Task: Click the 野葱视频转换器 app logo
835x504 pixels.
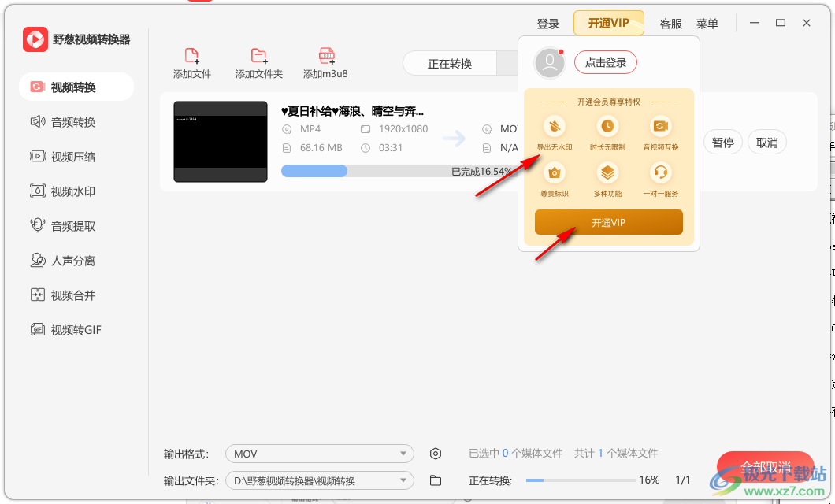Action: [35, 39]
